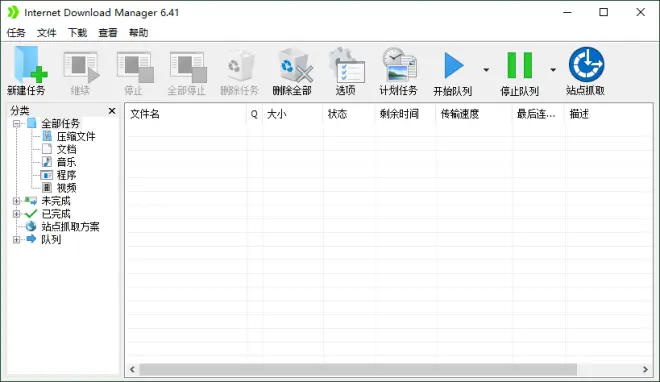Image resolution: width=660 pixels, height=382 pixels.
Task: Expand the 未完成 tree node
Action: [16, 201]
